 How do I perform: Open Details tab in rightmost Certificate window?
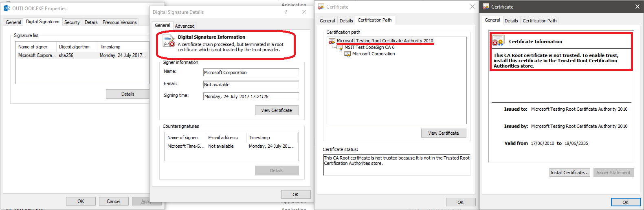pyautogui.click(x=512, y=21)
